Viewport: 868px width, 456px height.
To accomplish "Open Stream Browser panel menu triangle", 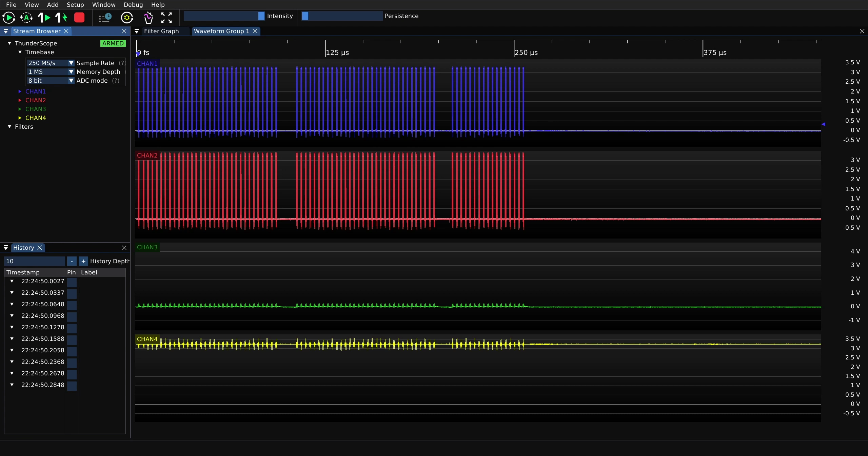I will 6,31.
